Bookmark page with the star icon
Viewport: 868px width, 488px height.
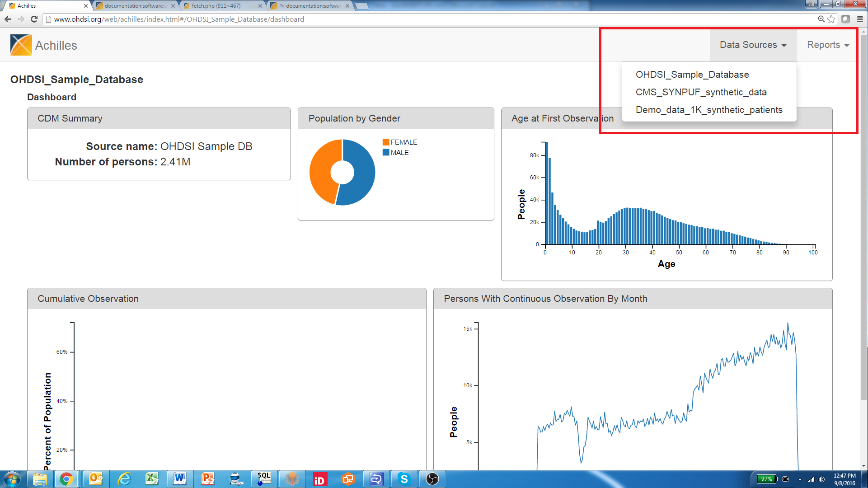tap(831, 19)
